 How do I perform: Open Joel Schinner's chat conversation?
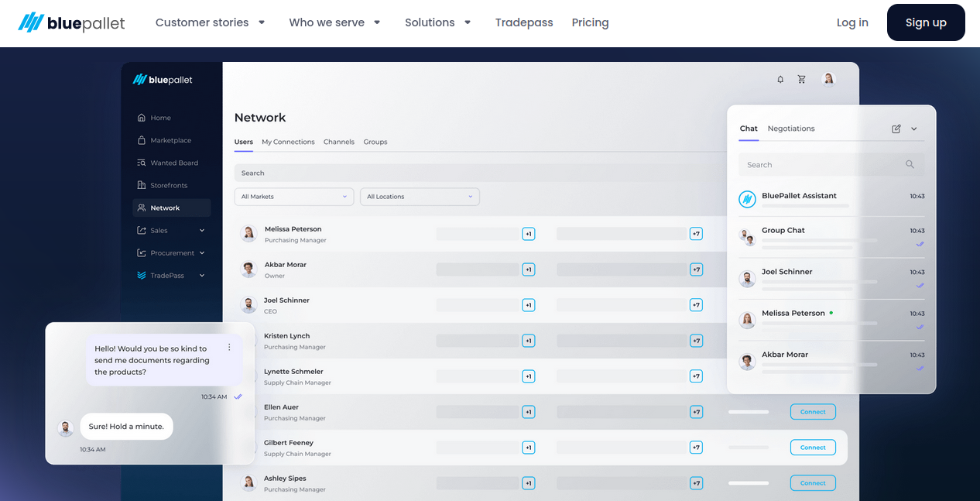coord(831,278)
